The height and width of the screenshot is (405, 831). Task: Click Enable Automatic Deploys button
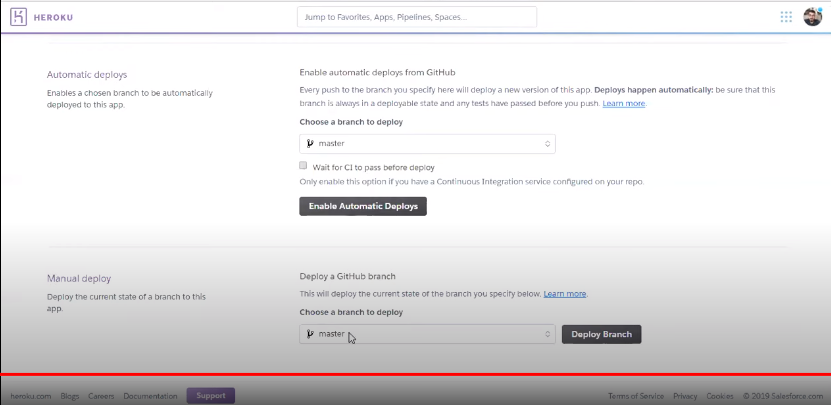click(x=363, y=206)
